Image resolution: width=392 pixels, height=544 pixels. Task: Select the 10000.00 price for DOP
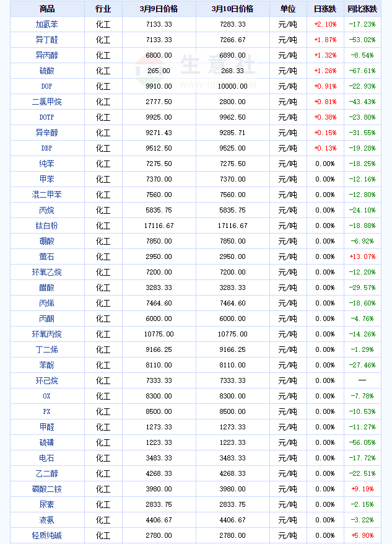[x=232, y=86]
